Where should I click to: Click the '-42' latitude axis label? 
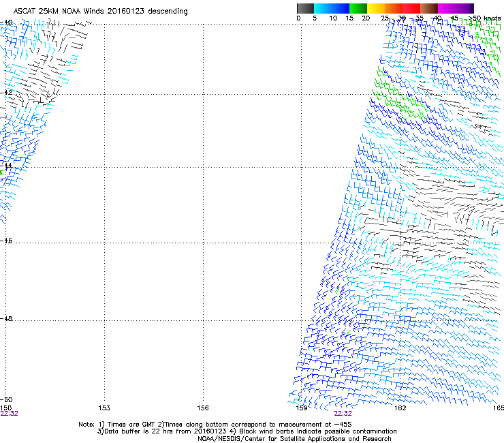coord(6,92)
